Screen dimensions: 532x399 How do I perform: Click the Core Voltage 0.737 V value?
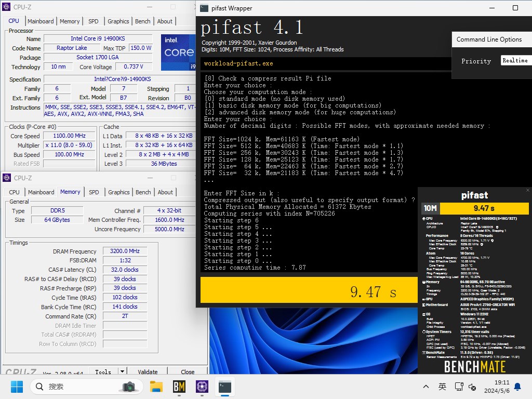click(133, 66)
